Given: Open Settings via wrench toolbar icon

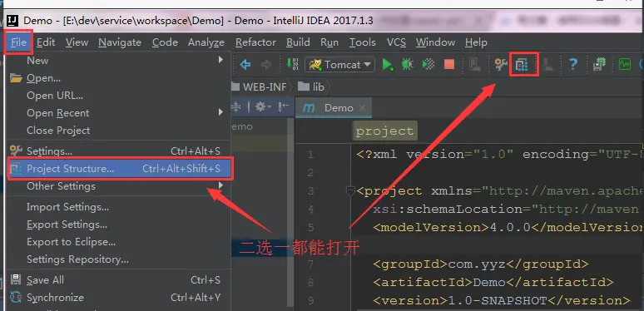Looking at the screenshot, I should [501, 64].
